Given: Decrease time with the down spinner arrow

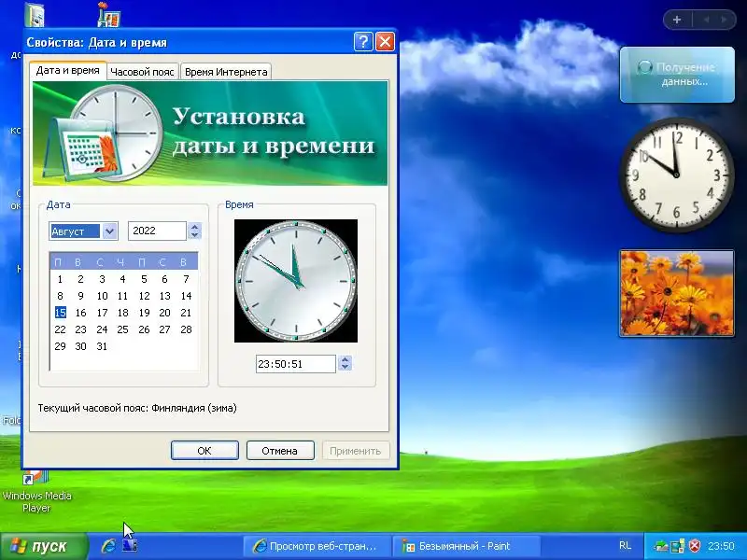Looking at the screenshot, I should point(345,368).
